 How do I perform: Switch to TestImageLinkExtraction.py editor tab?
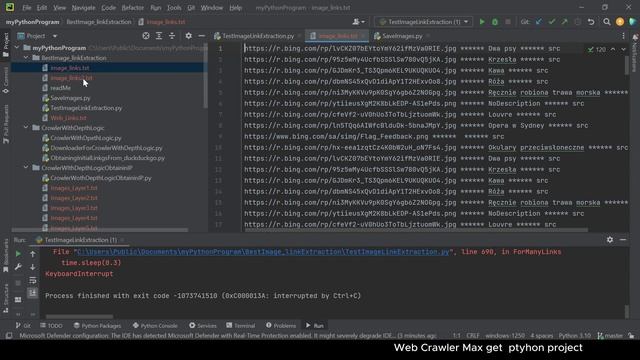pos(258,36)
